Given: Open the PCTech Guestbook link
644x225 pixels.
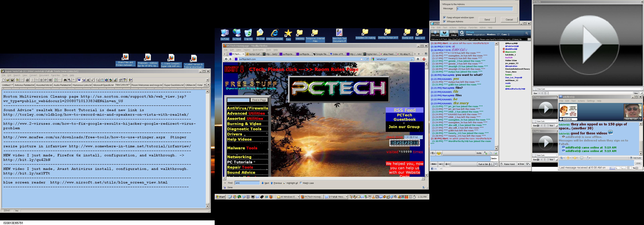Looking at the screenshot, I should [x=405, y=117].
